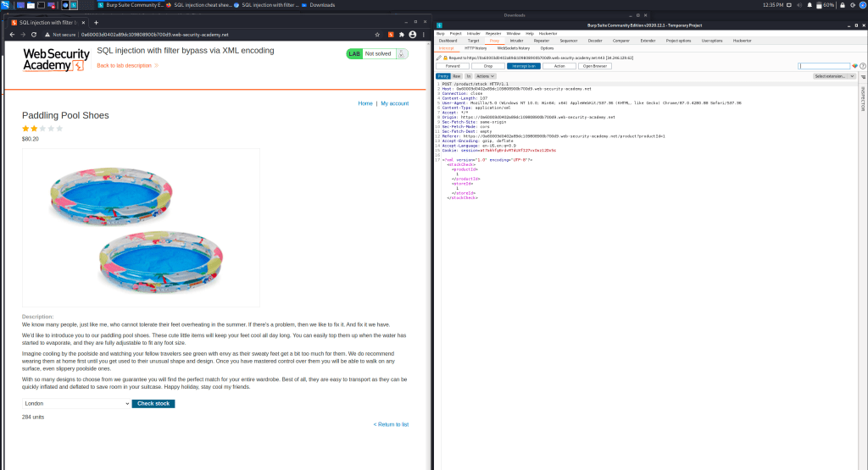The image size is (868, 470).
Task: Click the notification bell in system tray
Action: point(809,5)
